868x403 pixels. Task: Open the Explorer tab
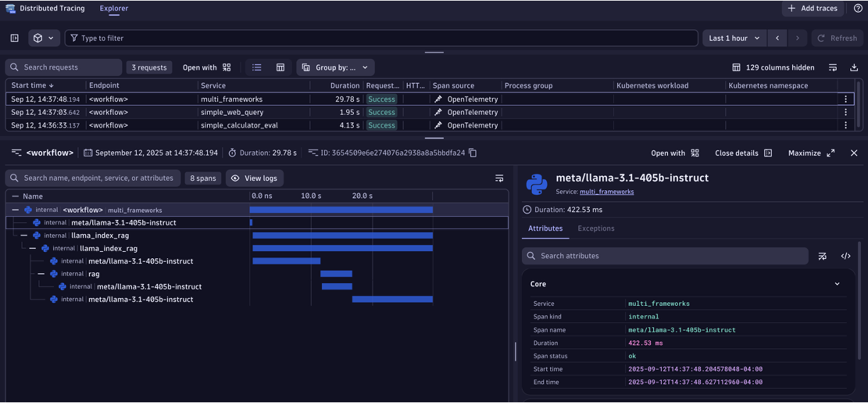click(x=114, y=9)
